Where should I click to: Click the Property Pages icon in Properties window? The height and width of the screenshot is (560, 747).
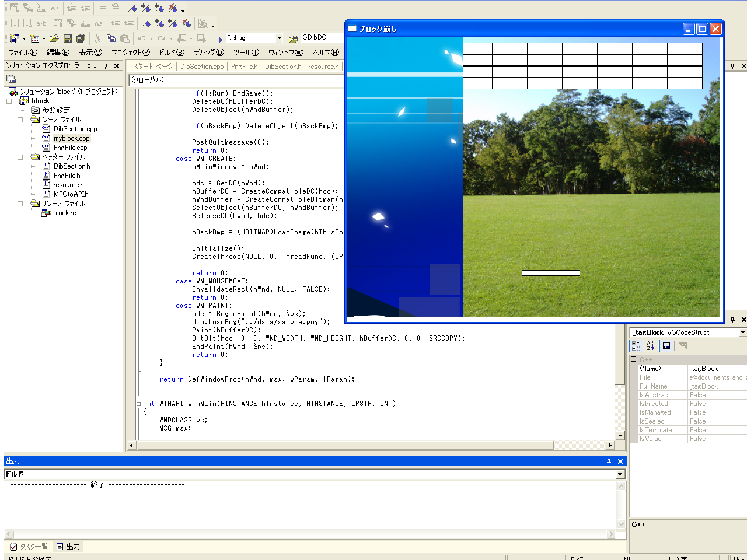(x=682, y=346)
